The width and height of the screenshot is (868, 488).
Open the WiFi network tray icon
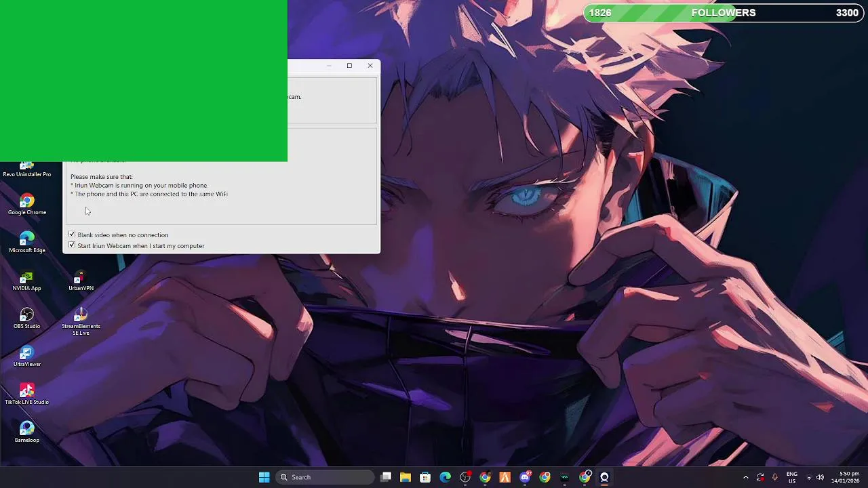point(809,478)
